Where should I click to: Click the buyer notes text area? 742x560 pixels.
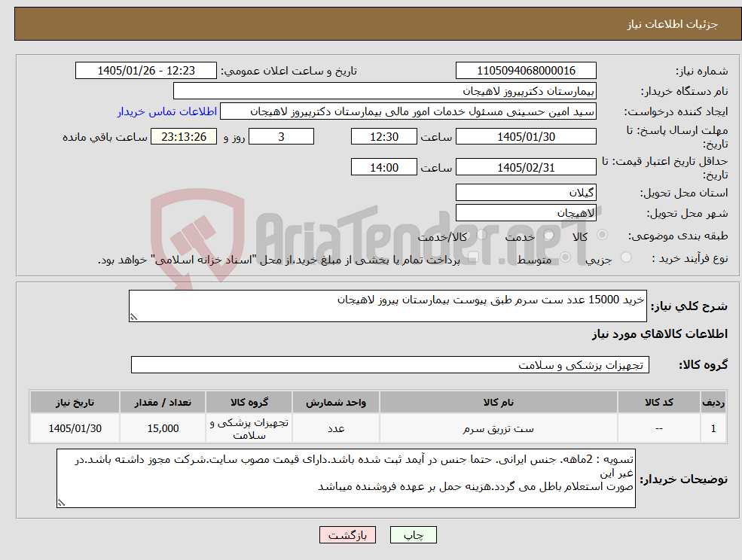[x=346, y=479]
